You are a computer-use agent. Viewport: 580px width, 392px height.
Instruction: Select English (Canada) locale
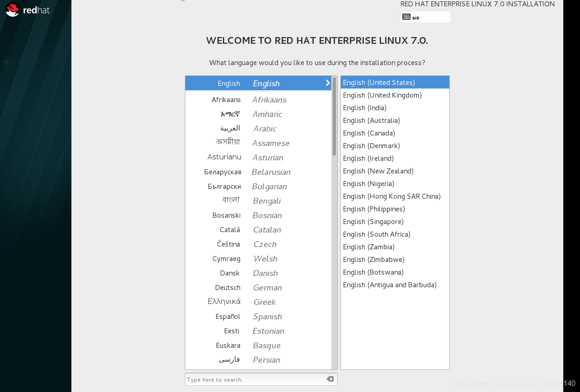pyautogui.click(x=395, y=133)
